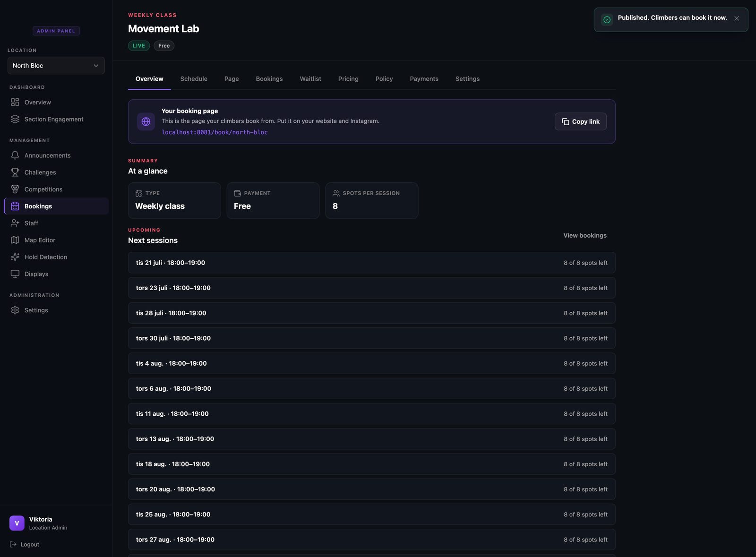
Task: Open the tis 18 aug. session row
Action: 372,464
